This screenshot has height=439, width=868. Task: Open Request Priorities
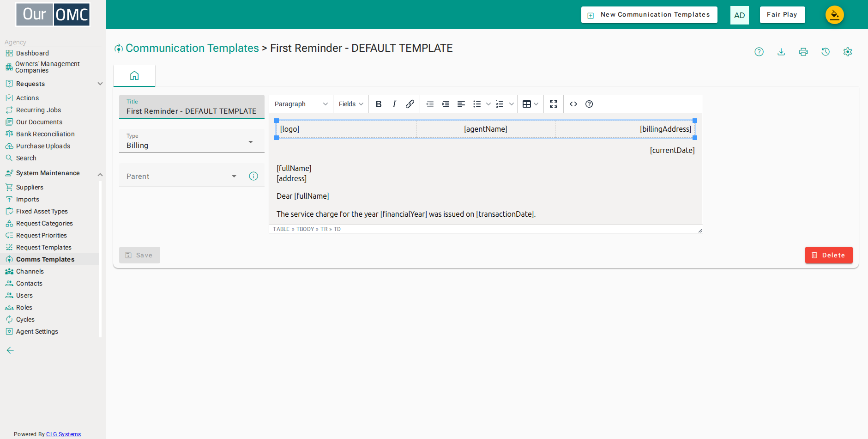click(41, 235)
